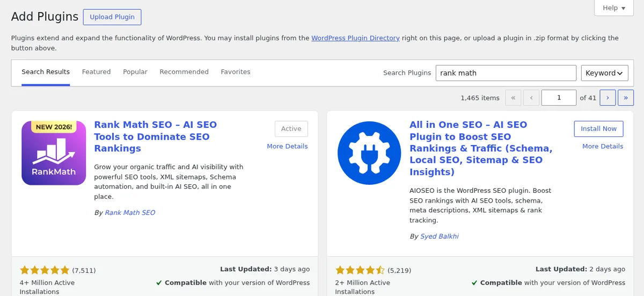Click the Add Plugins page heading
This screenshot has width=644, height=296.
point(45,17)
